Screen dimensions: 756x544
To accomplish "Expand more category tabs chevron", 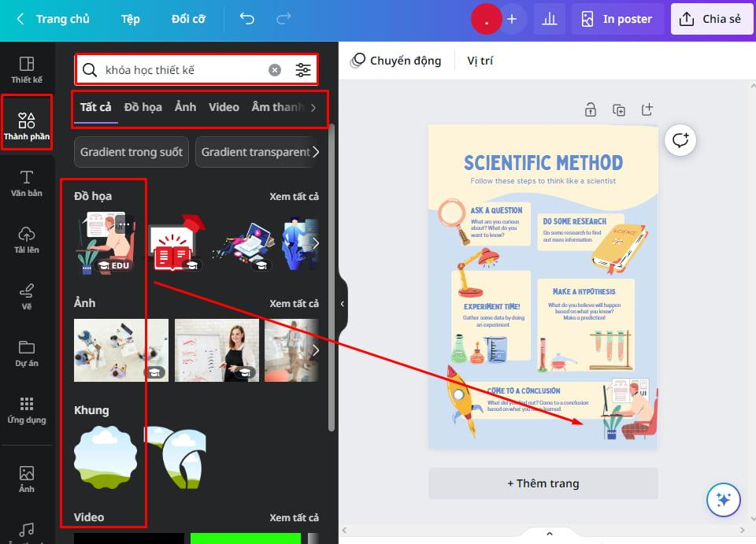I will (x=313, y=107).
